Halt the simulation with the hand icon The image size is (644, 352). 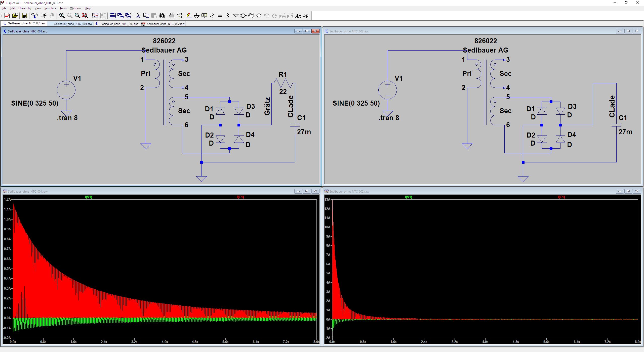pos(52,16)
